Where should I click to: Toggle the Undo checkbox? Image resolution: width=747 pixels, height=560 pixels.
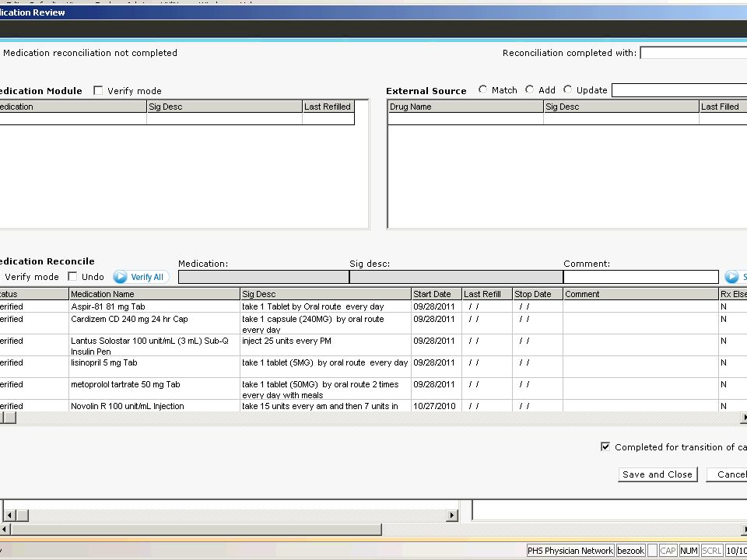[x=72, y=277]
